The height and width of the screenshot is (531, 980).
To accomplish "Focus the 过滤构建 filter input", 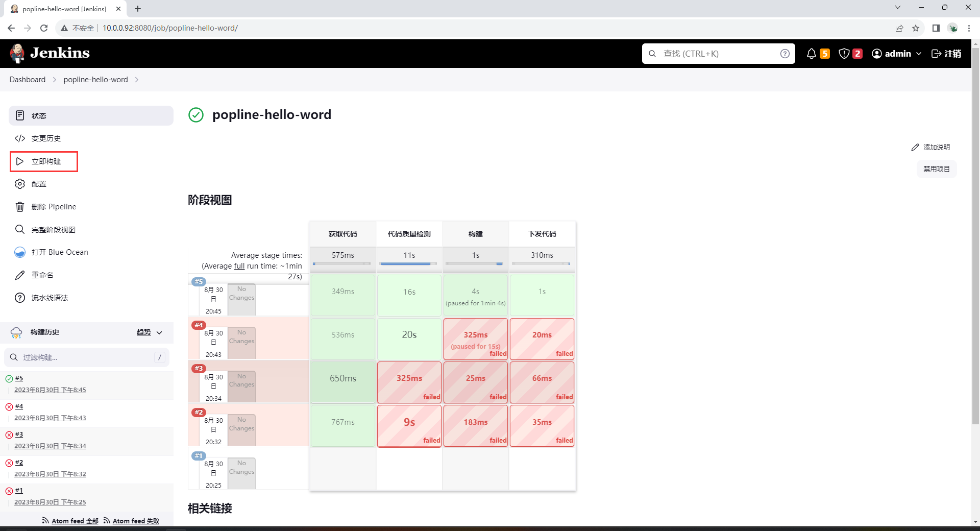I will click(87, 357).
